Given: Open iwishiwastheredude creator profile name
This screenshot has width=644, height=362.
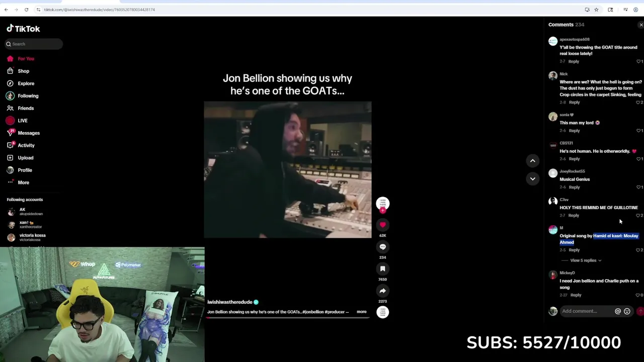Looking at the screenshot, I should pos(230,302).
